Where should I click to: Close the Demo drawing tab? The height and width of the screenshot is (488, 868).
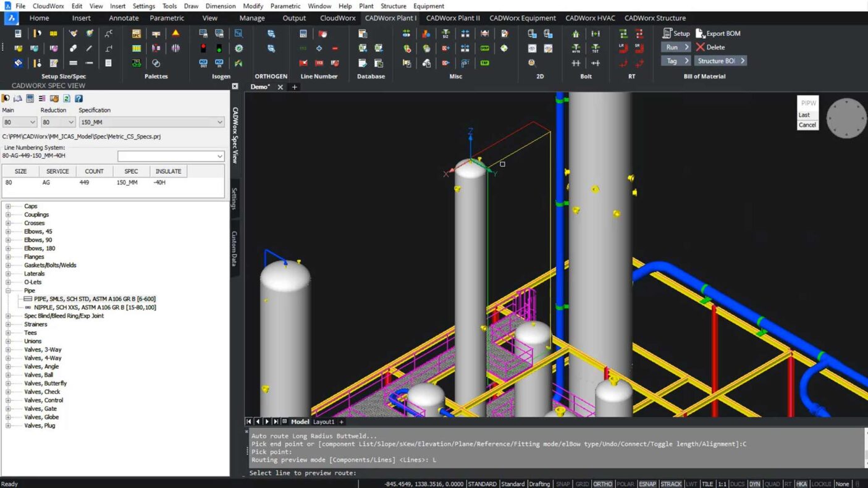click(x=280, y=87)
